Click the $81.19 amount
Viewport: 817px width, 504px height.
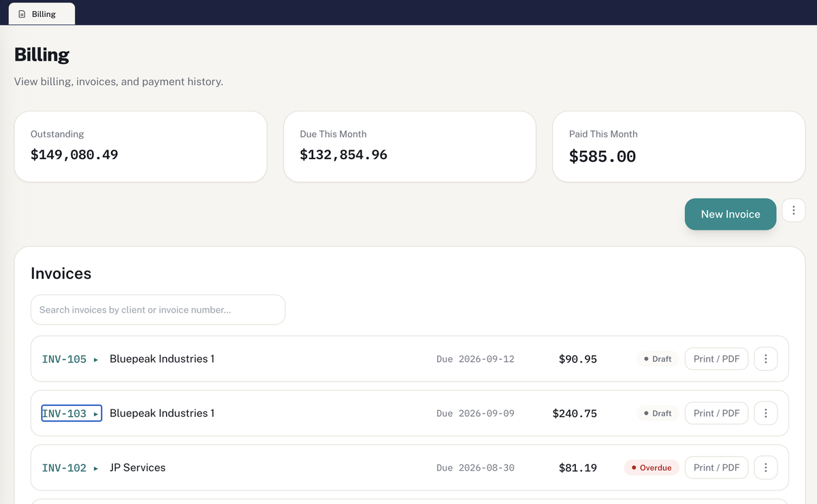[578, 468]
